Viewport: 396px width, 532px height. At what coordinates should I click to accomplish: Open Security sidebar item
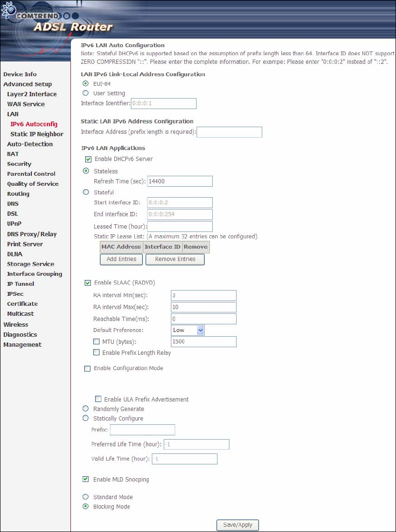19,164
